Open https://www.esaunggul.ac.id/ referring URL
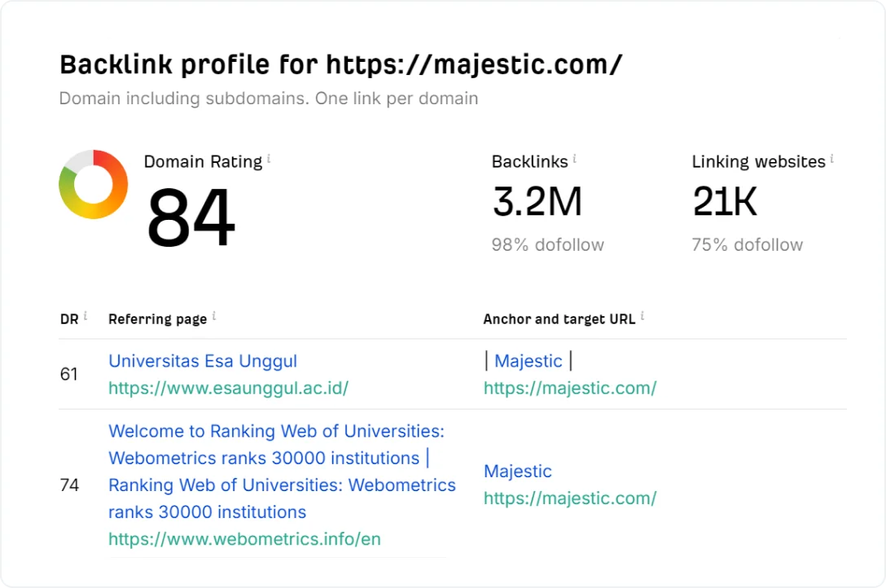The width and height of the screenshot is (886, 588). [x=229, y=388]
